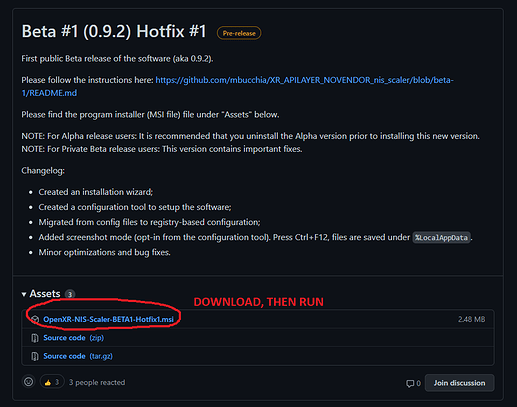Click the Changelog heading text

pyautogui.click(x=43, y=171)
